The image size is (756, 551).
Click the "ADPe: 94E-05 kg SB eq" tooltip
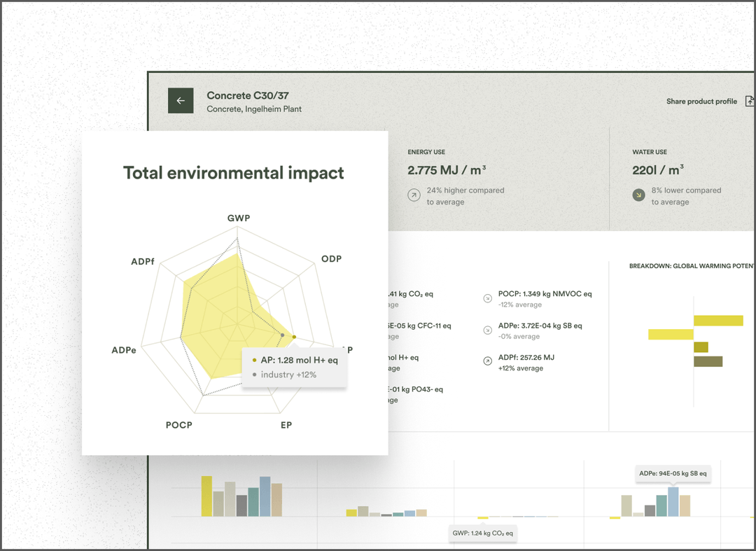(x=673, y=473)
